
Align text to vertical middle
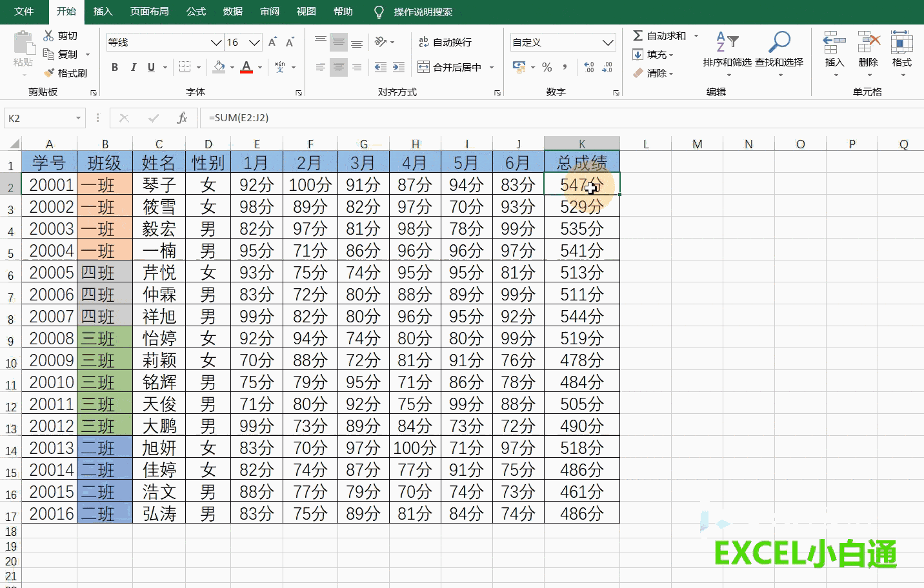338,42
